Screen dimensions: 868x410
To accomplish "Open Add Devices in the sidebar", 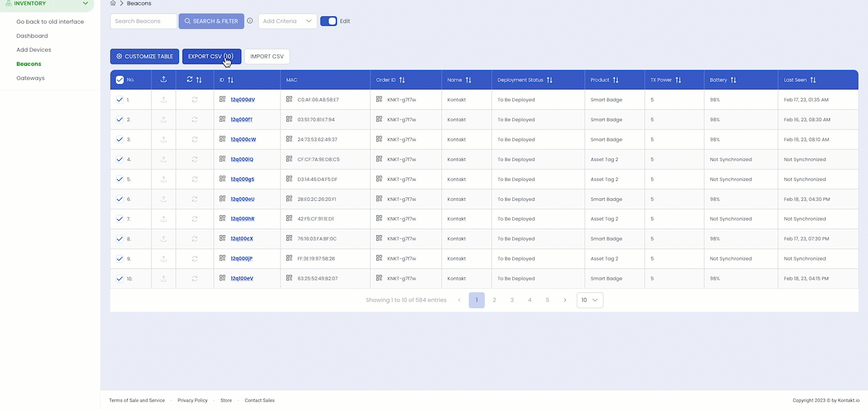I will click(34, 50).
